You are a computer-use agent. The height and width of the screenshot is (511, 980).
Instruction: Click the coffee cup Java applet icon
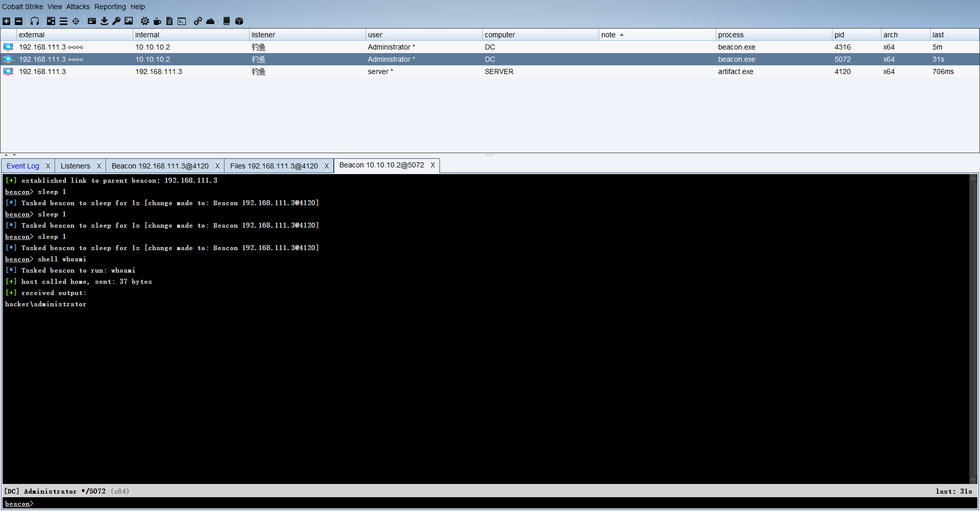pos(157,21)
